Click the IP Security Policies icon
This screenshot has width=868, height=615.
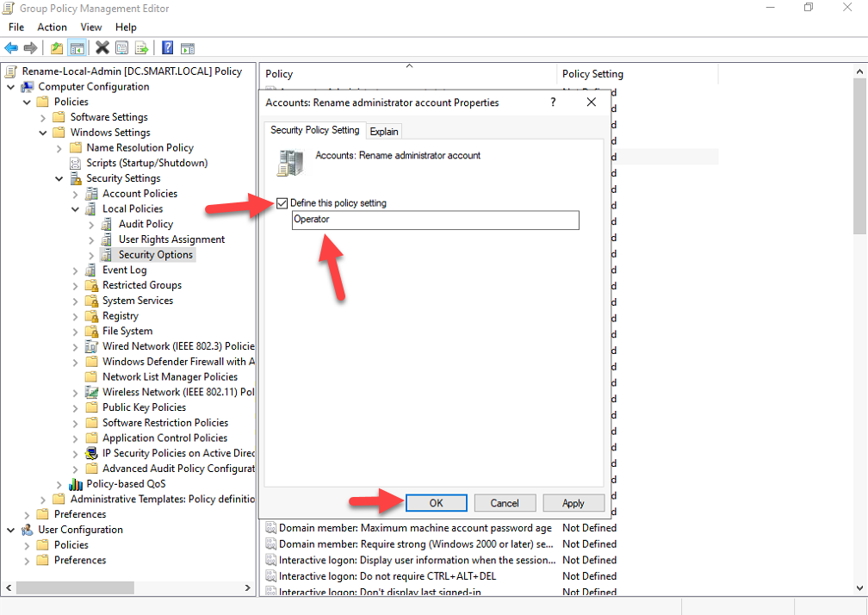point(92,453)
